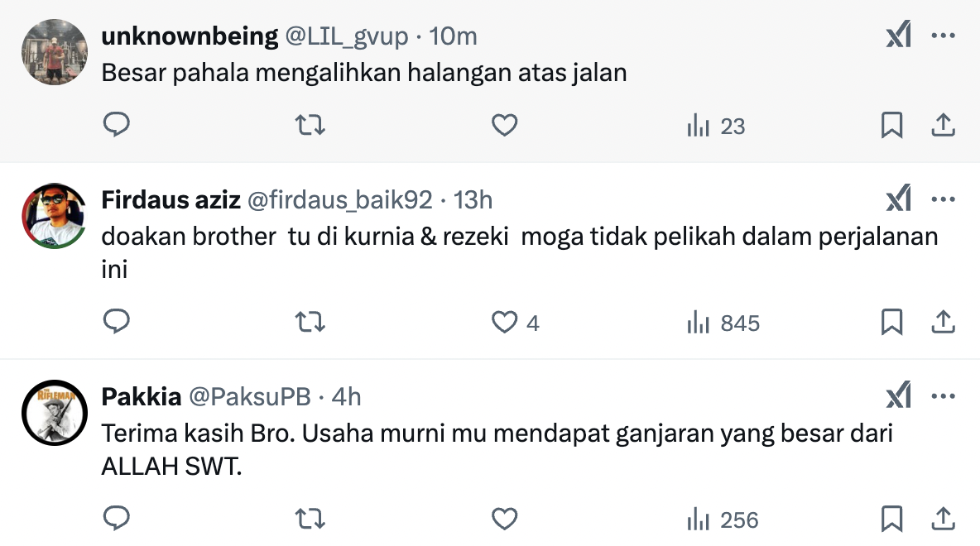Share the Pakkia tweet
The width and height of the screenshot is (980, 546).
[x=944, y=519]
